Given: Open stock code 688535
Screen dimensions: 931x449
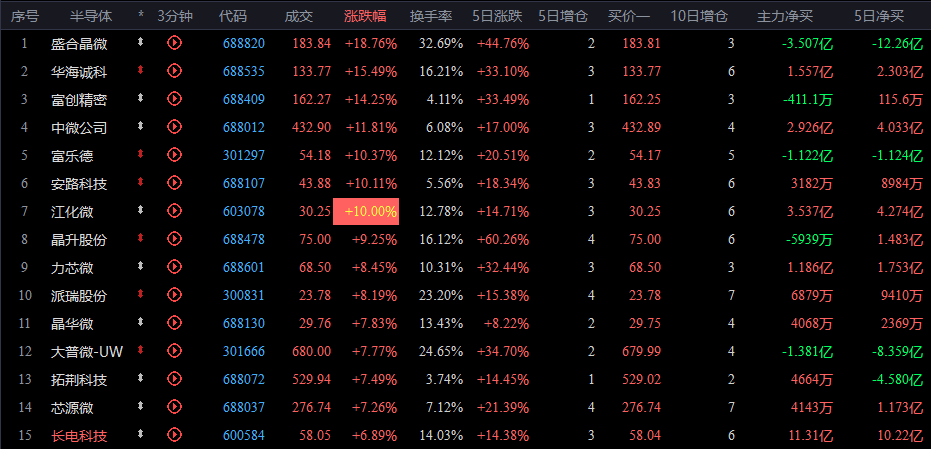Looking at the screenshot, I should (244, 72).
